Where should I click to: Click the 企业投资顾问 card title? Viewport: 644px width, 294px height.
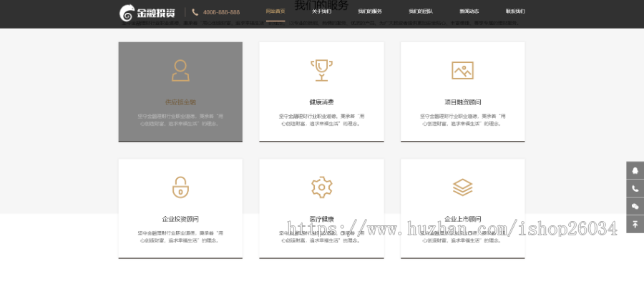[x=180, y=220]
